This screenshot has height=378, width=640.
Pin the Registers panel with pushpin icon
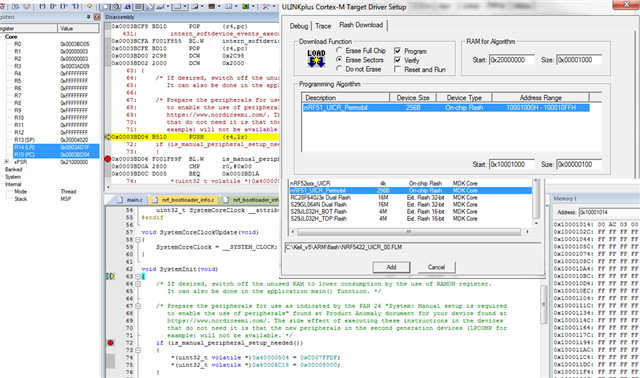click(x=88, y=17)
